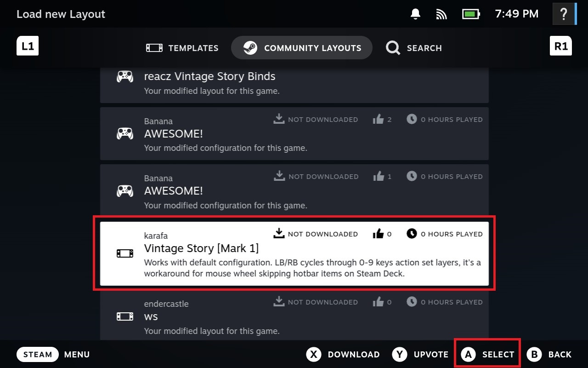Click the clock icon on karafa layout
This screenshot has height=368, width=588.
(x=412, y=234)
